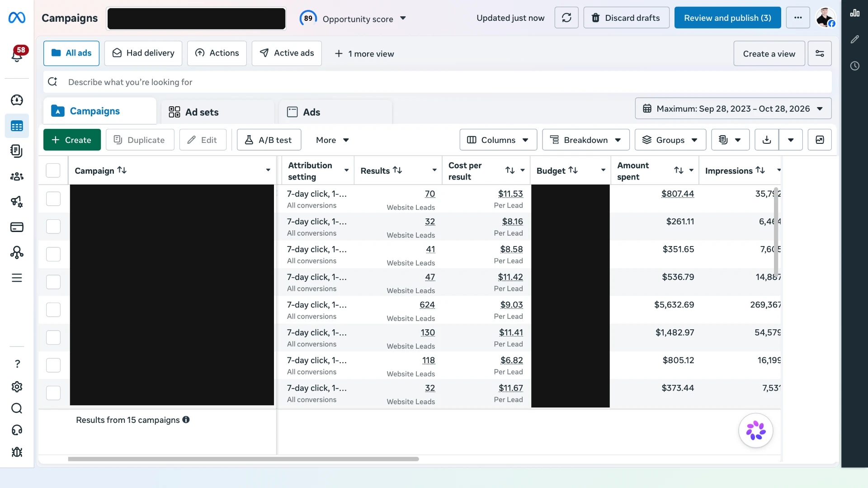Open Audiences people icon in sidebar

pos(17,176)
